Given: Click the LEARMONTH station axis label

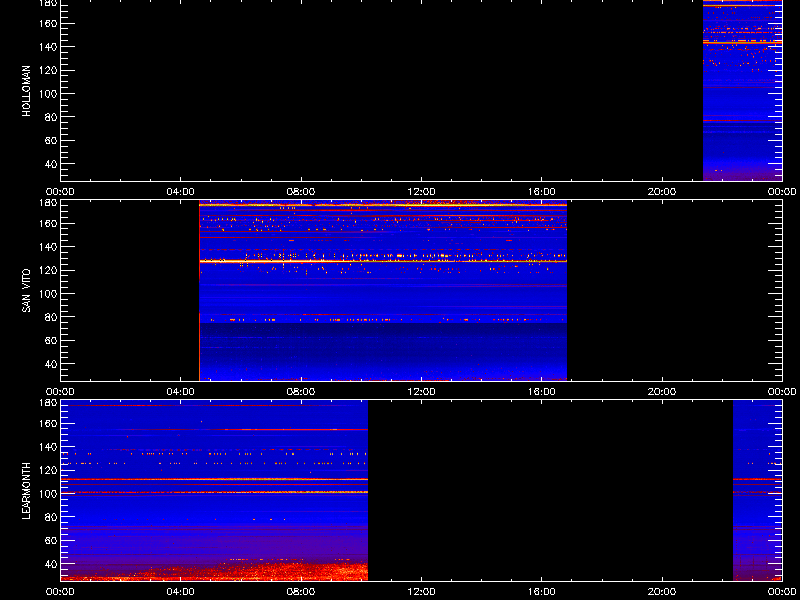Looking at the screenshot, I should click(27, 491).
